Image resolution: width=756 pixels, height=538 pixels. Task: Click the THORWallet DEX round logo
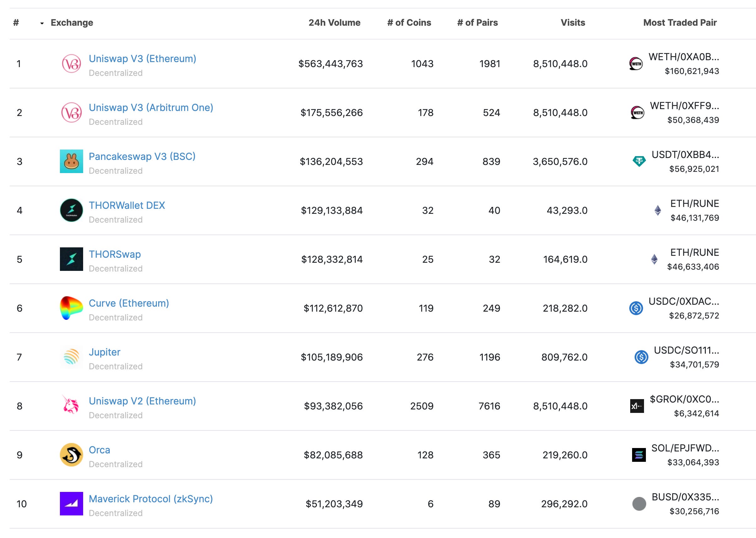(x=71, y=210)
